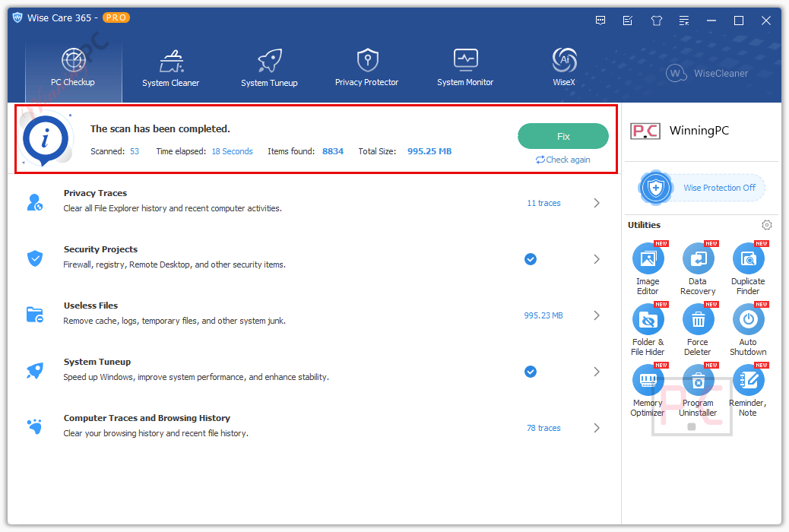
Task: Click the WinningPC account name
Action: pos(699,131)
